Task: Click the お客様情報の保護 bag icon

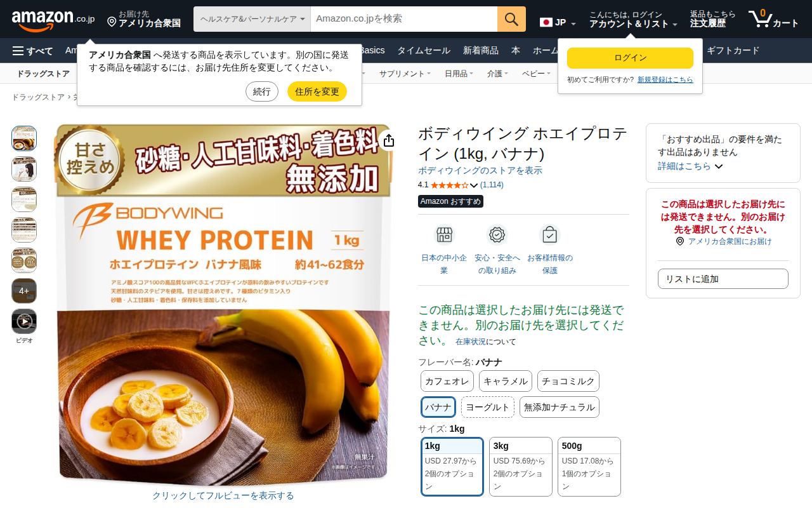Action: tap(549, 235)
